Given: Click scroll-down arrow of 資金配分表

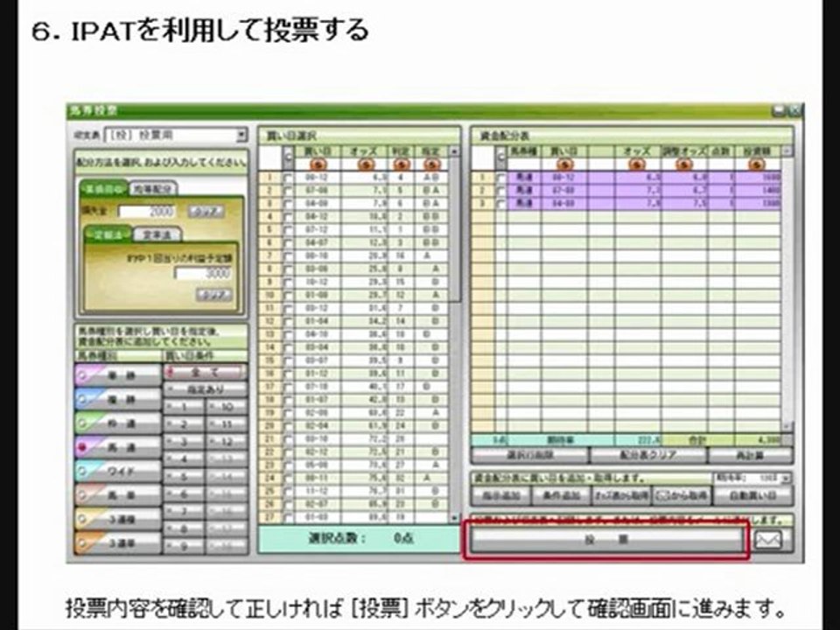Looking at the screenshot, I should pos(787,426).
